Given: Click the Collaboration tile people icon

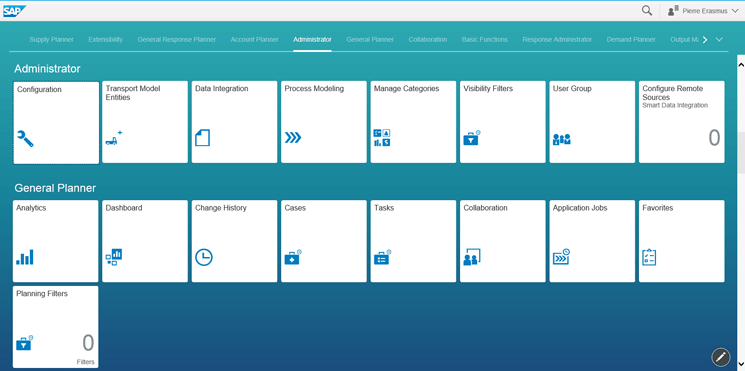Looking at the screenshot, I should [472, 257].
